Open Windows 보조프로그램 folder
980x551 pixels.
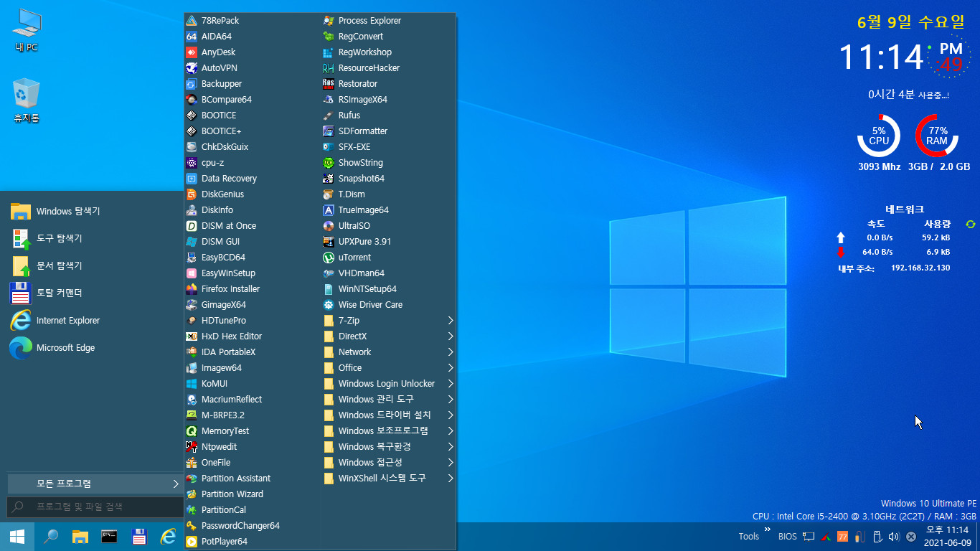coord(388,431)
